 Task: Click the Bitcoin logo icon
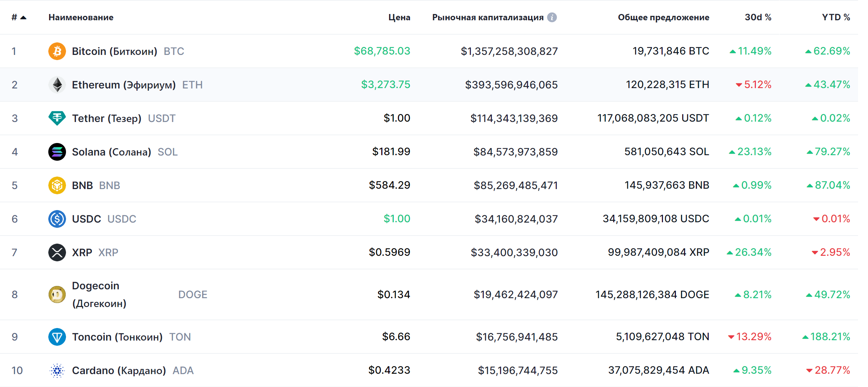57,51
